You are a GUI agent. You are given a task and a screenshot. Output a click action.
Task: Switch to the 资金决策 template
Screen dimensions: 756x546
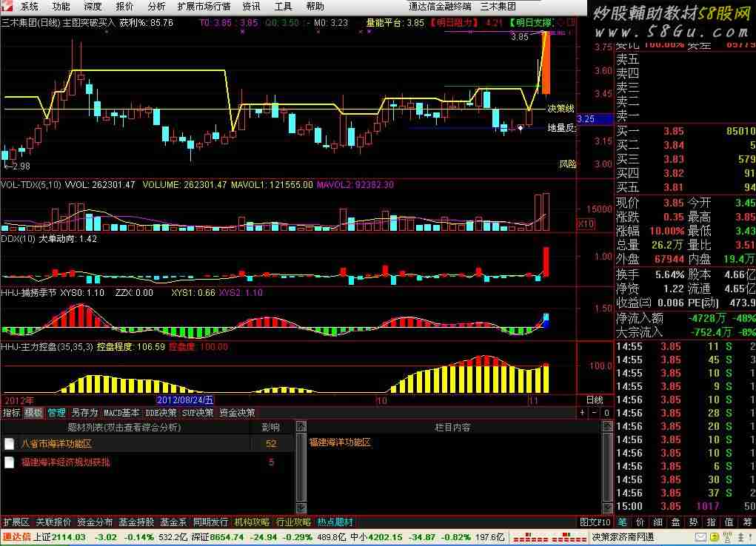[x=237, y=413]
